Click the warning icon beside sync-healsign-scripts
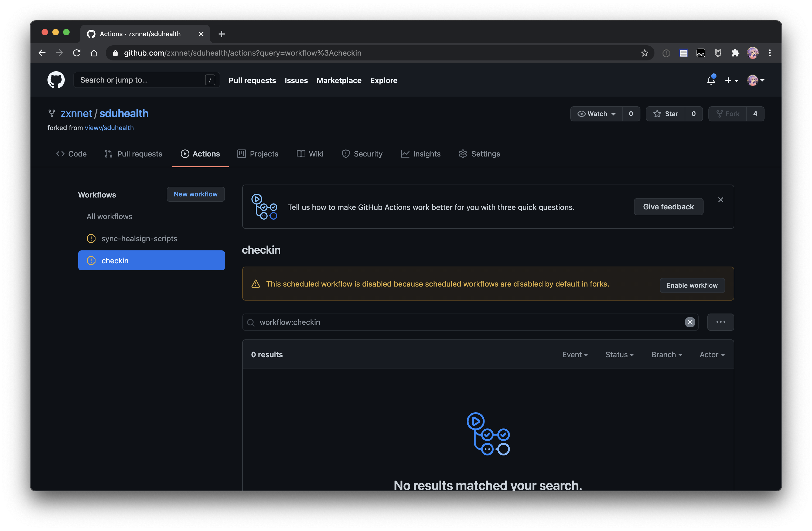812x531 pixels. (91, 239)
